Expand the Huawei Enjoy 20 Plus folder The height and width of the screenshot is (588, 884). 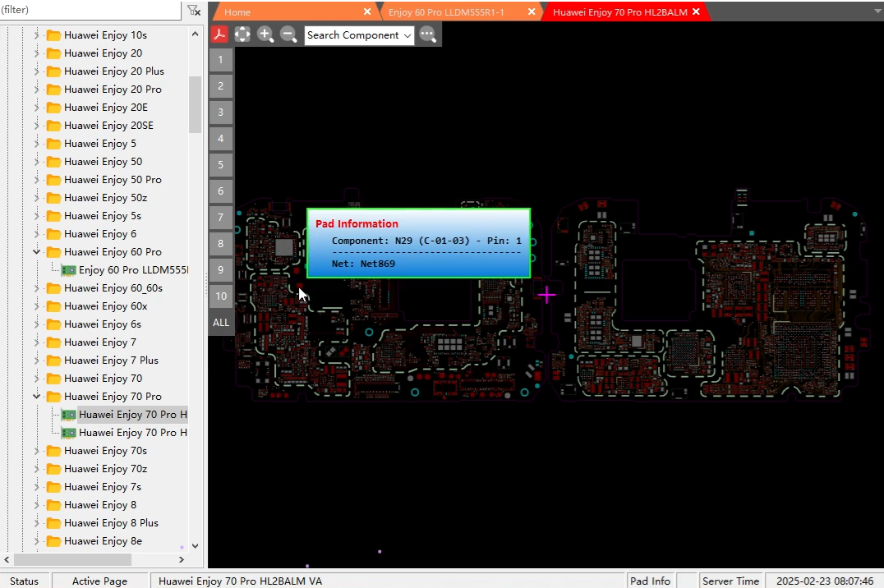pos(36,71)
